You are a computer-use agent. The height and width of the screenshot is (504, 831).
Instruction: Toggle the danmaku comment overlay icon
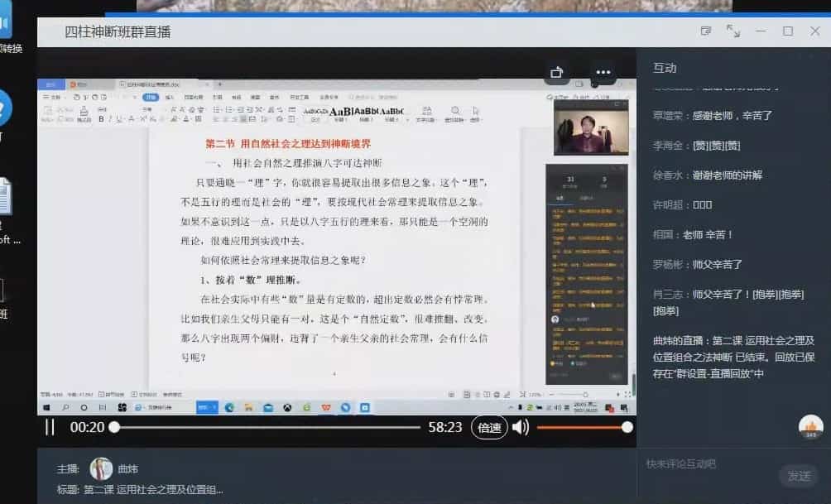(x=705, y=29)
